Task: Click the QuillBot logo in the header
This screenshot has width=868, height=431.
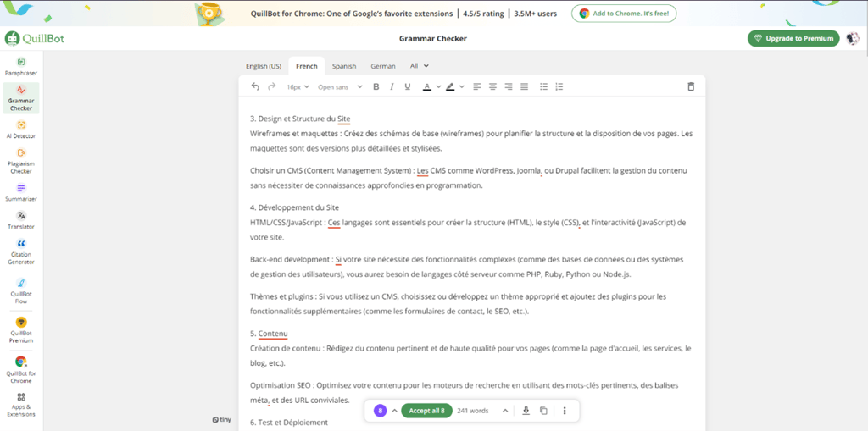Action: (x=34, y=38)
